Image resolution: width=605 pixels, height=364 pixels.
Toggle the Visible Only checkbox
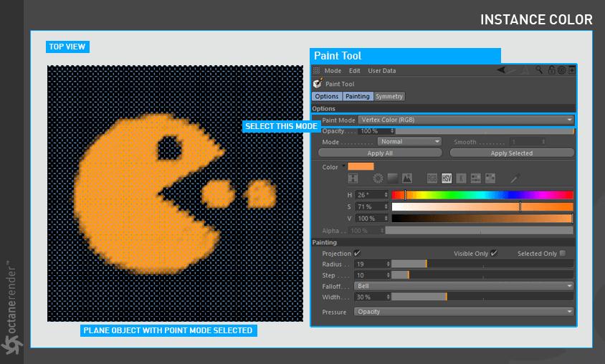(494, 253)
